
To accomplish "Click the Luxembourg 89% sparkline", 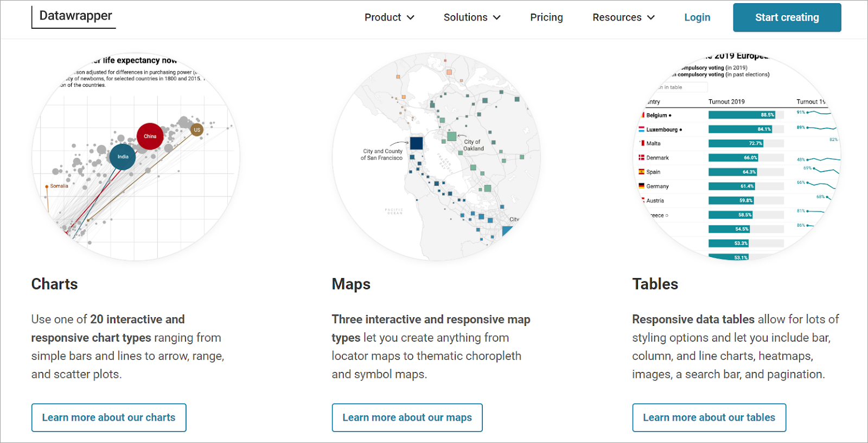I will pos(822,128).
